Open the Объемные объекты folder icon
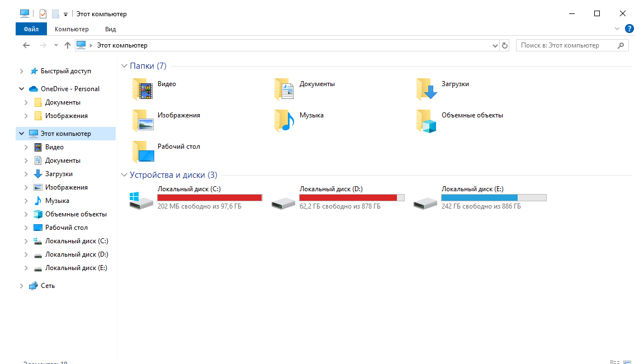 (427, 121)
